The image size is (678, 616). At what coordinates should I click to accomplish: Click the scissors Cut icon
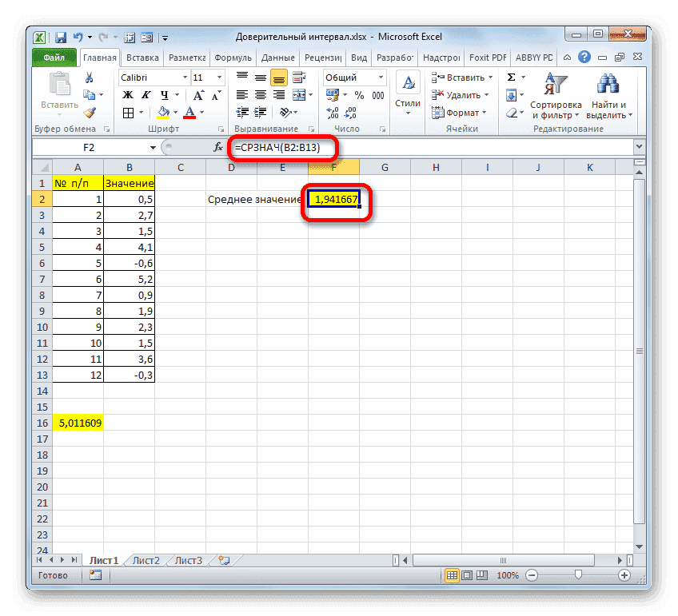coord(89,77)
